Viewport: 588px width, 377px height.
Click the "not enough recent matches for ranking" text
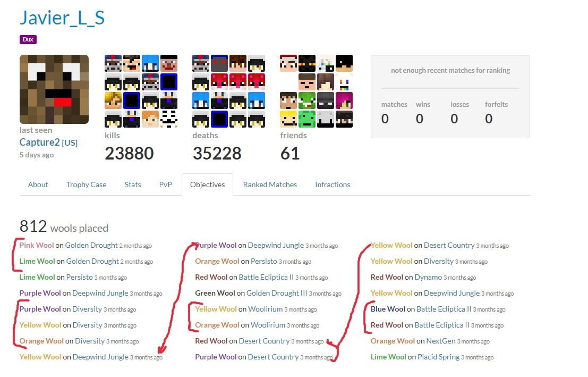pos(450,70)
